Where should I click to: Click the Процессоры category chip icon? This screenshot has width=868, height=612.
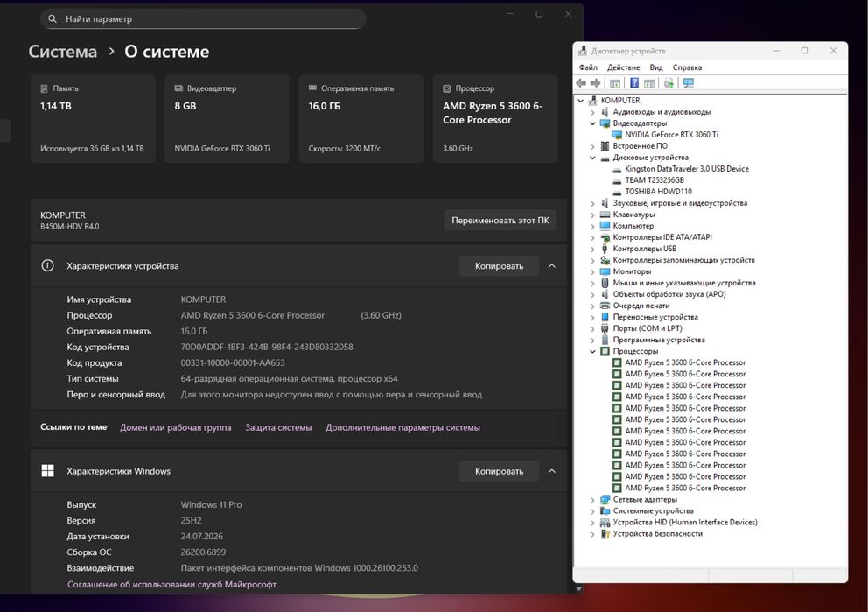point(605,351)
